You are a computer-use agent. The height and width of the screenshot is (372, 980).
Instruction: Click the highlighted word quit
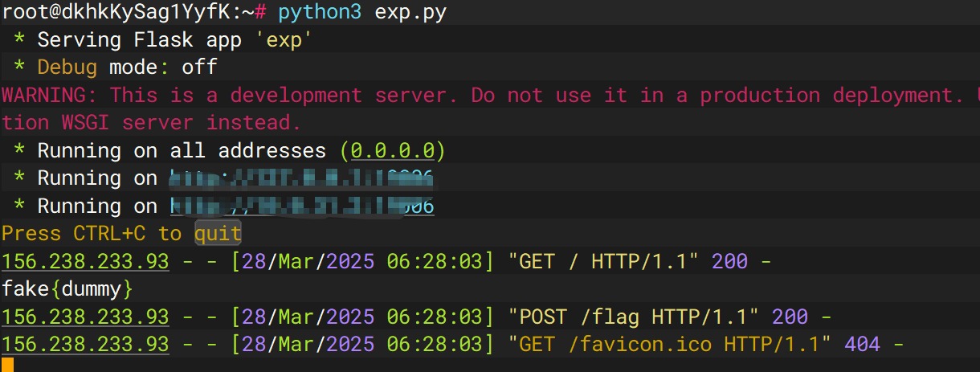218,234
